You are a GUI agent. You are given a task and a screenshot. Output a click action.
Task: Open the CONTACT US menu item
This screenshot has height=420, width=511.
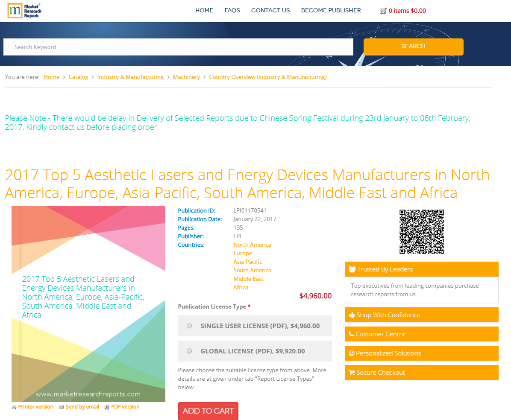pos(270,10)
